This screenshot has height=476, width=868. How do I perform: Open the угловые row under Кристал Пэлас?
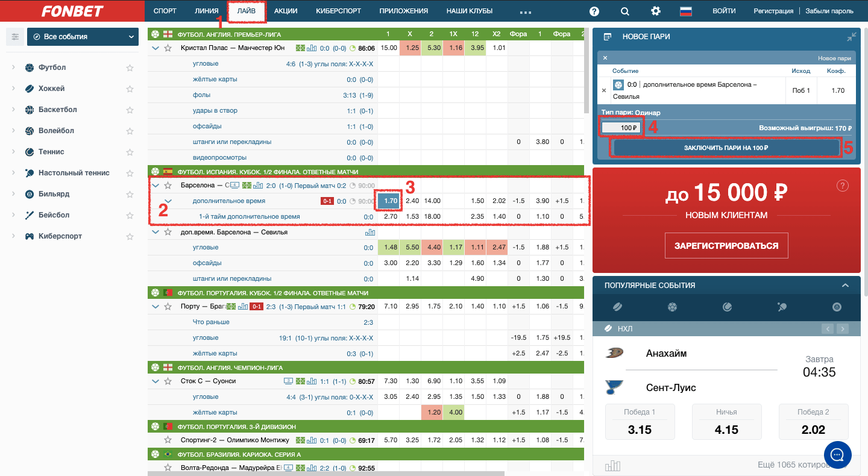pyautogui.click(x=206, y=64)
